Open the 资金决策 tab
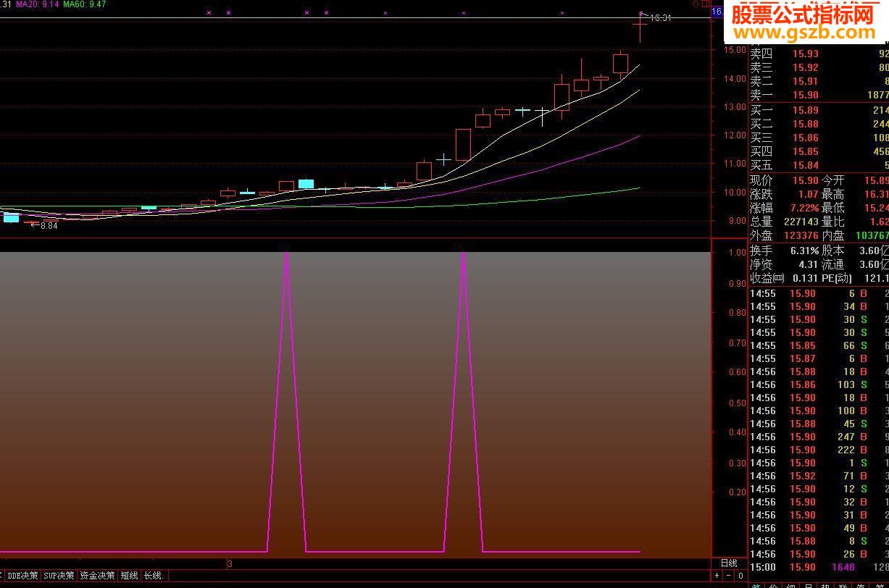 (97, 576)
